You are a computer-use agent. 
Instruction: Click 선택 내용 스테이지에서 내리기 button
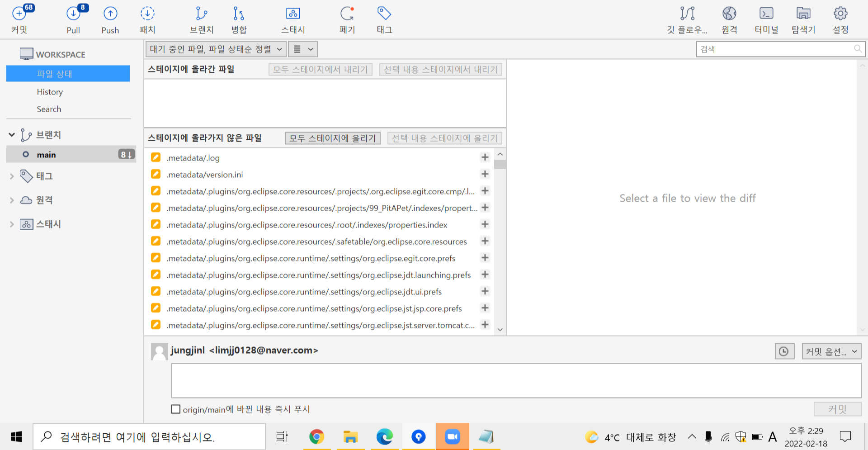[441, 70]
